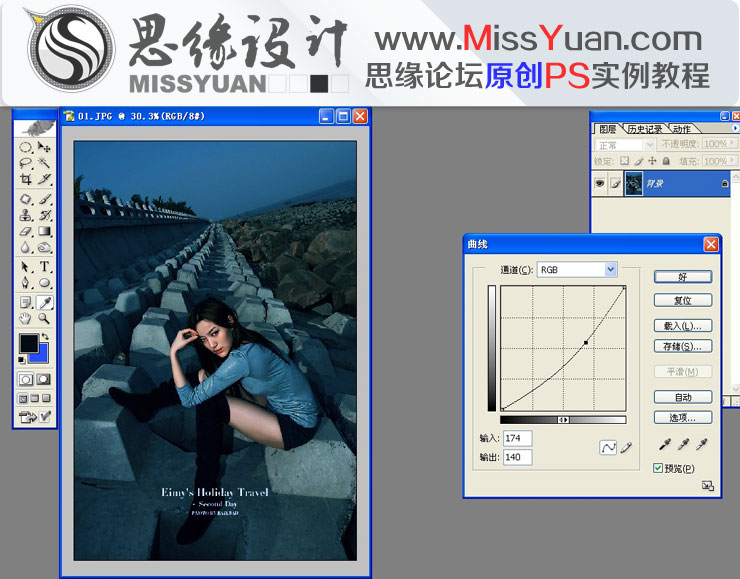This screenshot has height=579, width=740.
Task: Select the Slice tool
Action: tap(44, 179)
